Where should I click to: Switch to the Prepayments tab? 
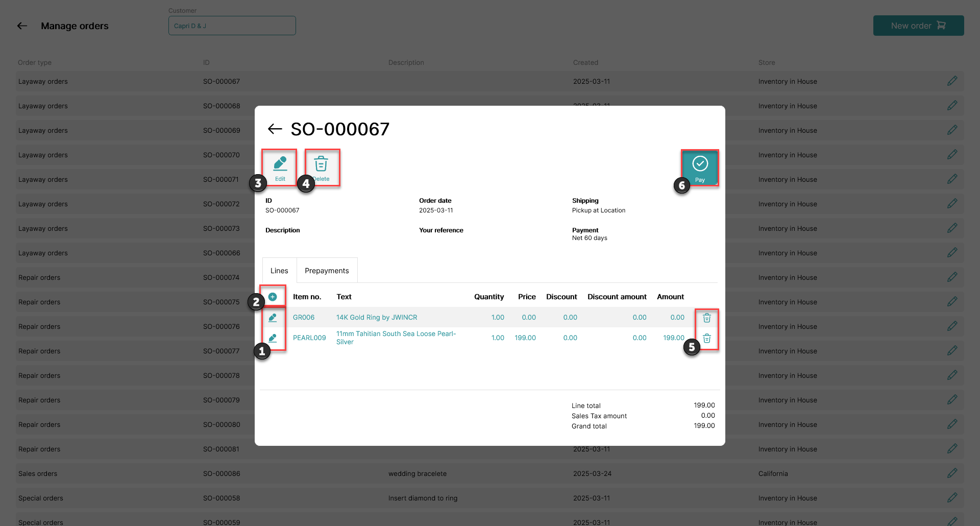click(327, 271)
